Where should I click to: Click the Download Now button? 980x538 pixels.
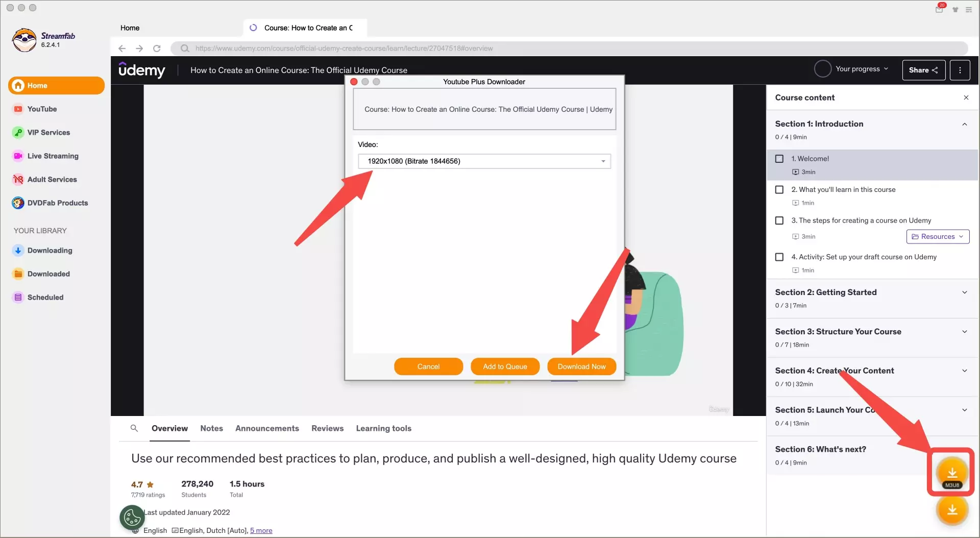pyautogui.click(x=581, y=366)
